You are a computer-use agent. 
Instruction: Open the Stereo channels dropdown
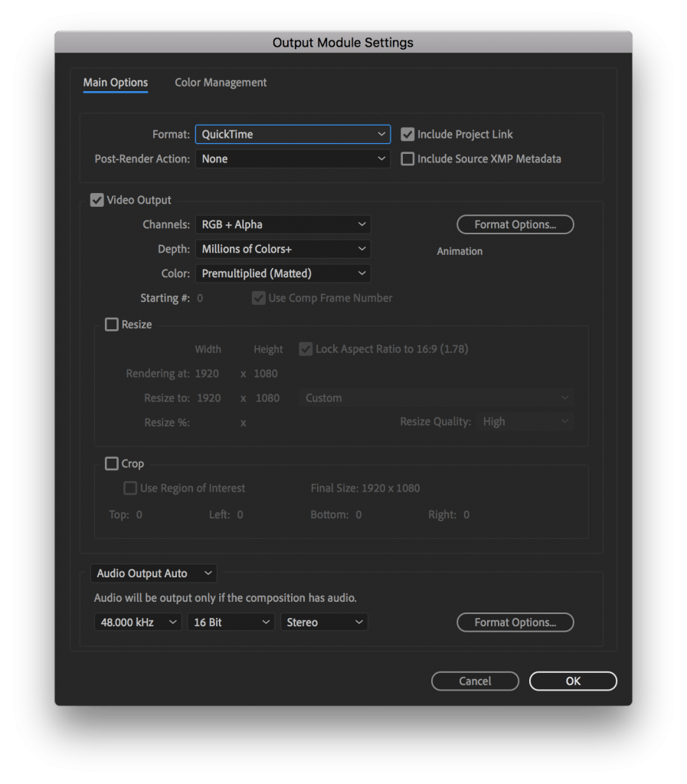pyautogui.click(x=324, y=622)
